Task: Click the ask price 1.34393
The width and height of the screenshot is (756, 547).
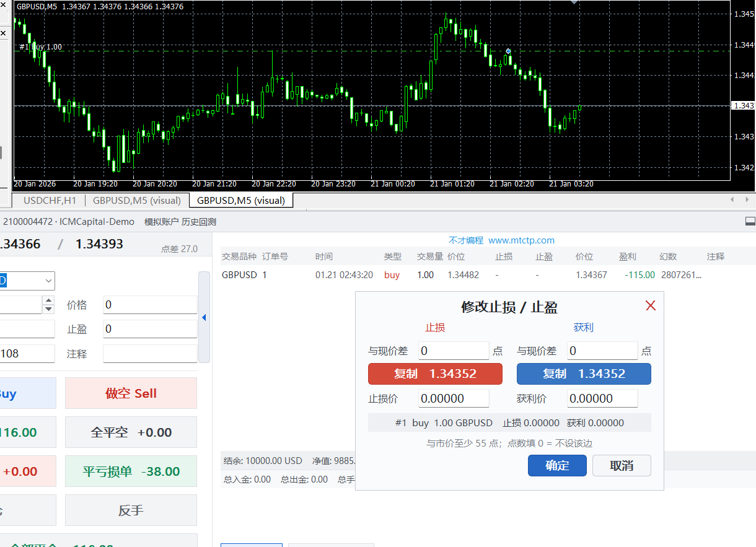Action: [99, 244]
